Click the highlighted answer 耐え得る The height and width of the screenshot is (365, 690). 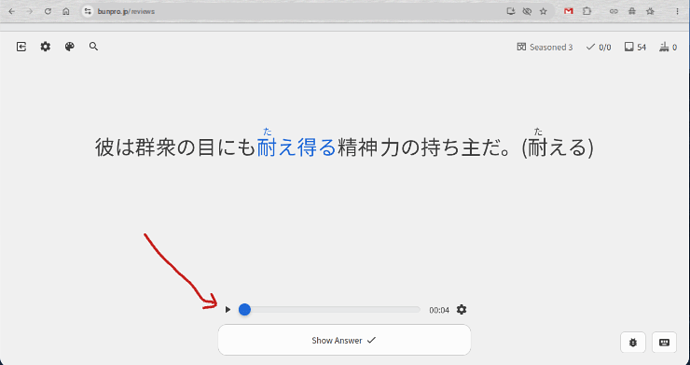[x=296, y=147]
